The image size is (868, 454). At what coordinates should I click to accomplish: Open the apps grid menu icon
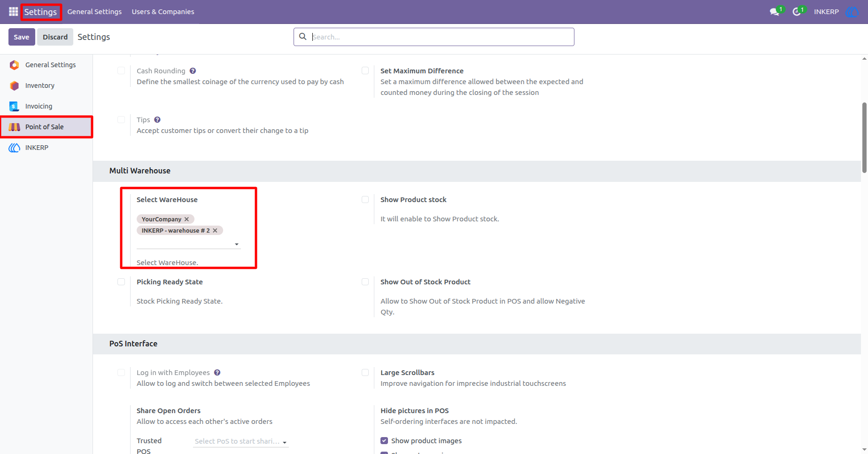[13, 11]
